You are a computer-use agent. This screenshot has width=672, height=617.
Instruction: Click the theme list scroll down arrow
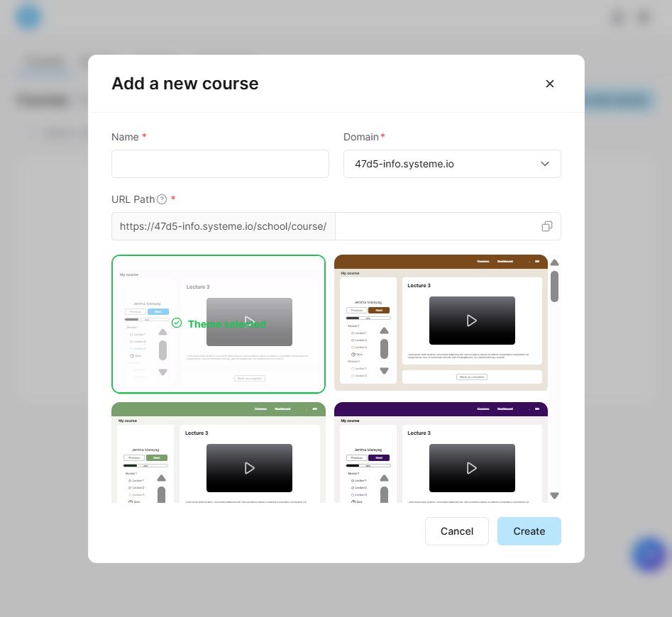554,496
